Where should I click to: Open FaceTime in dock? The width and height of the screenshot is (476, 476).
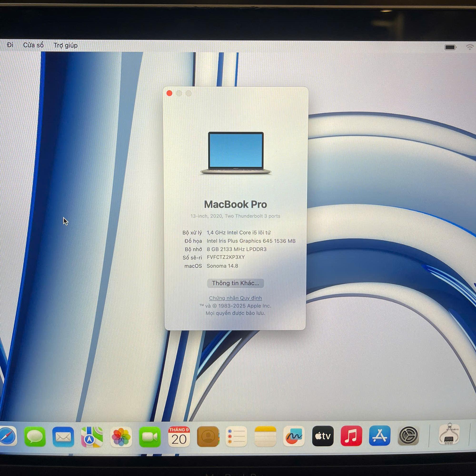coord(150,436)
